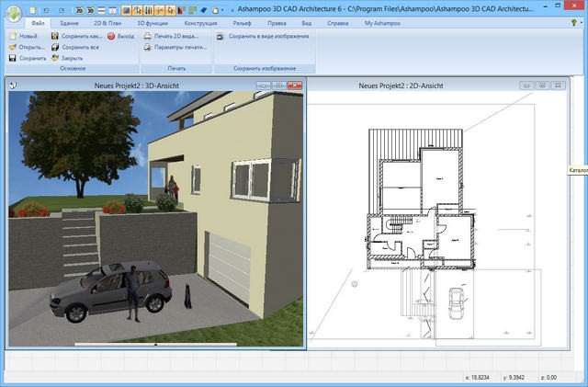Open the Правка ribbon tab
Image resolution: width=588 pixels, height=387 pixels.
(x=277, y=23)
